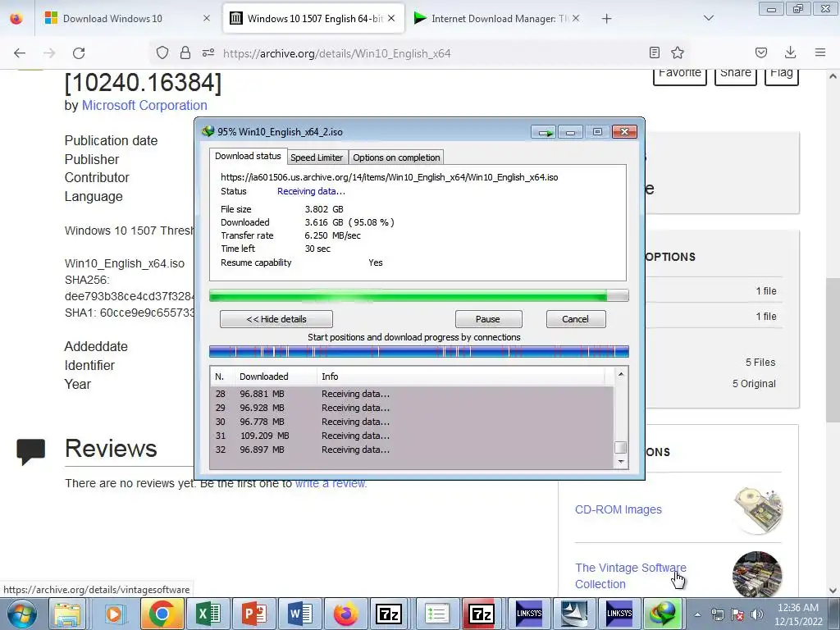Open a new tab with plus button

click(x=606, y=19)
